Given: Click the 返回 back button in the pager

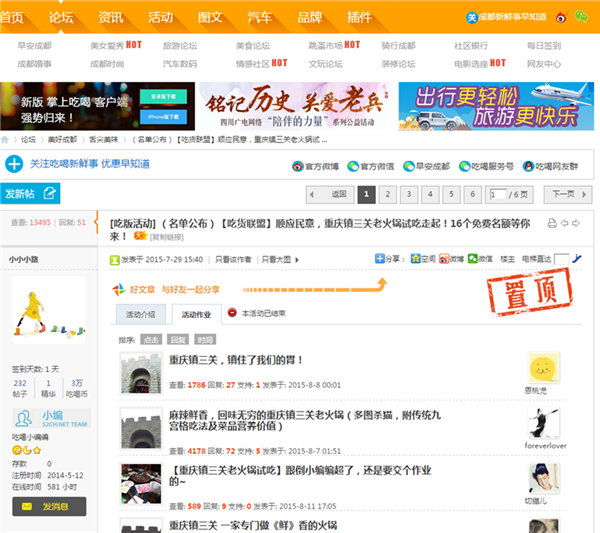Looking at the screenshot, I should (332, 194).
